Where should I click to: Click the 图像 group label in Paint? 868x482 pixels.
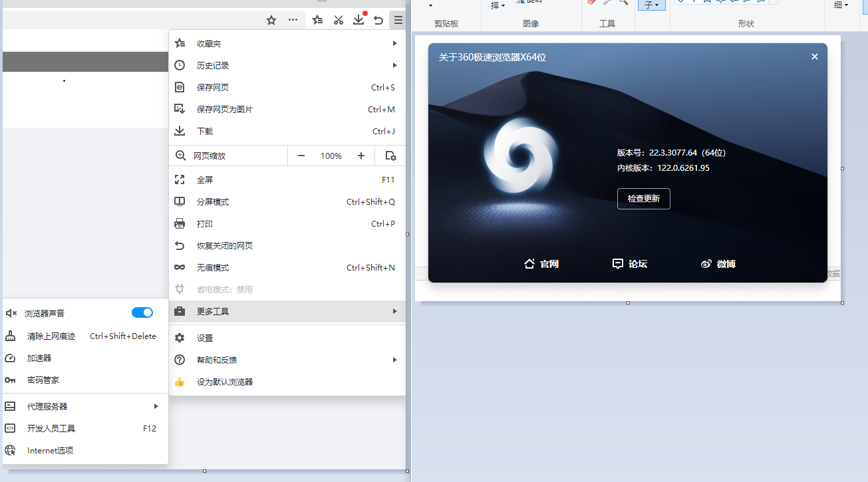(x=531, y=24)
